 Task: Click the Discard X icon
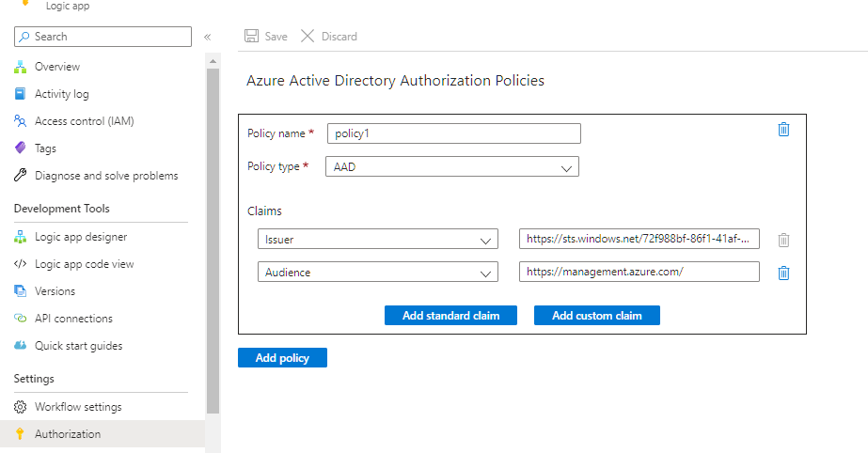click(308, 37)
